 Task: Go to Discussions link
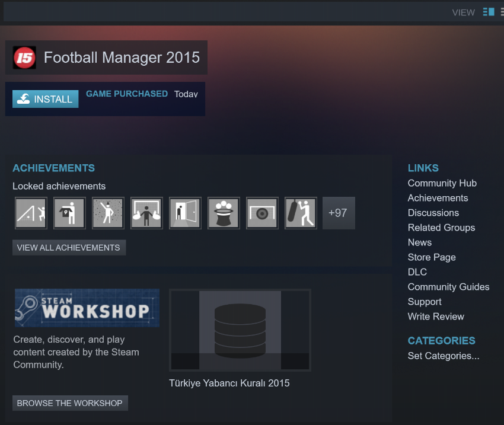[433, 213]
